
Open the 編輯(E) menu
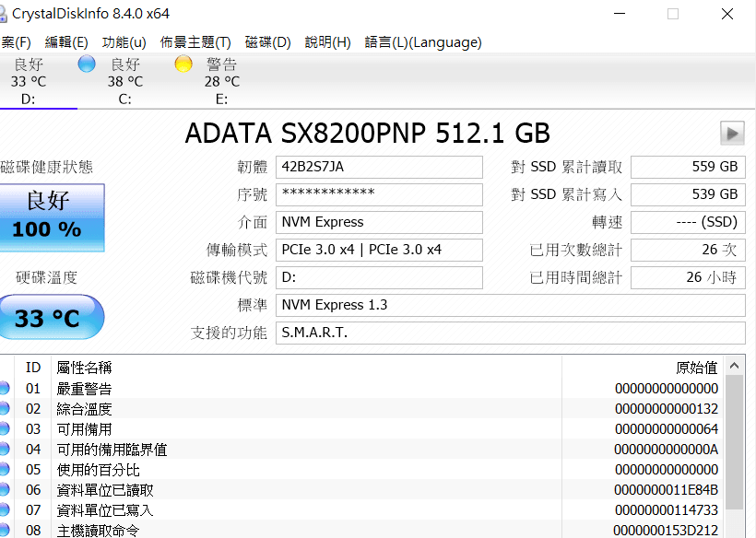(66, 42)
